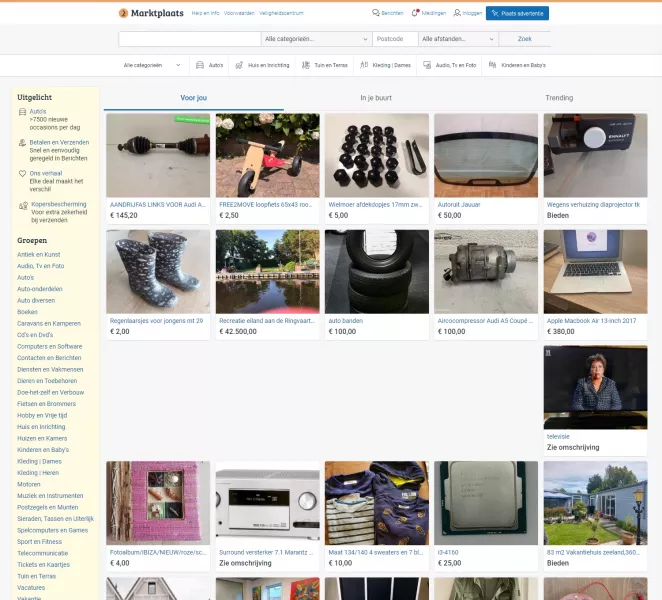
Task: Open Caravans en Kamperen group link
Action: 49,323
